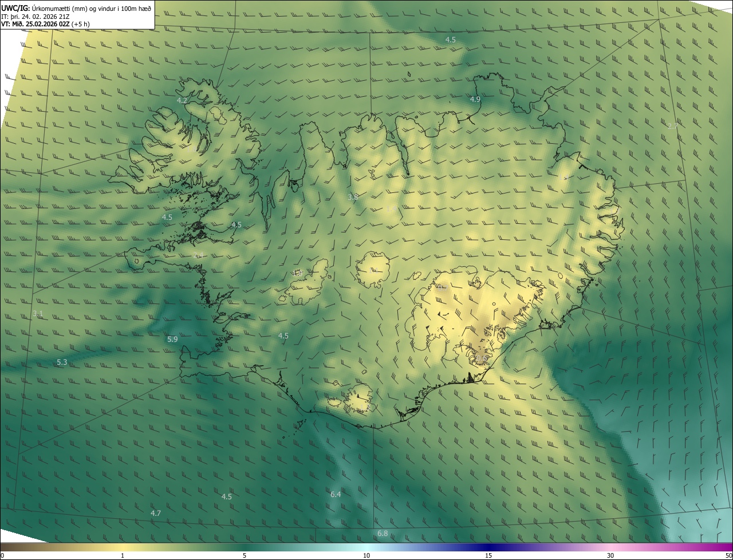The height and width of the screenshot is (560, 733).
Task: Select the 6.8 value label above the color bar
Action: 383,534
